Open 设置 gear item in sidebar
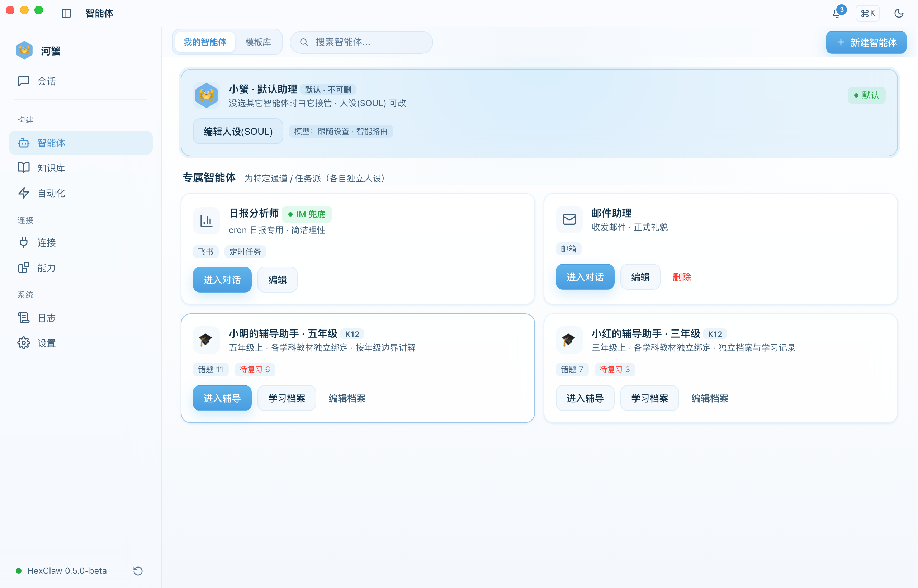Viewport: 918px width, 588px height. [x=81, y=343]
